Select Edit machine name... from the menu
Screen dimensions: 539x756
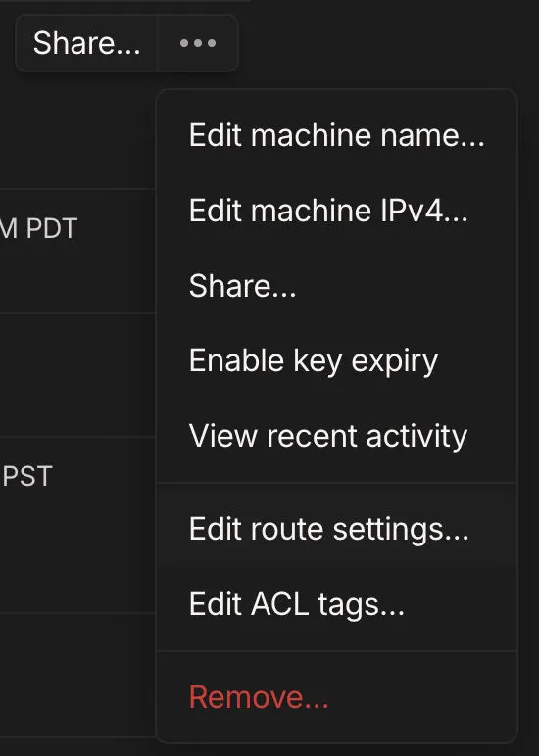tap(337, 135)
